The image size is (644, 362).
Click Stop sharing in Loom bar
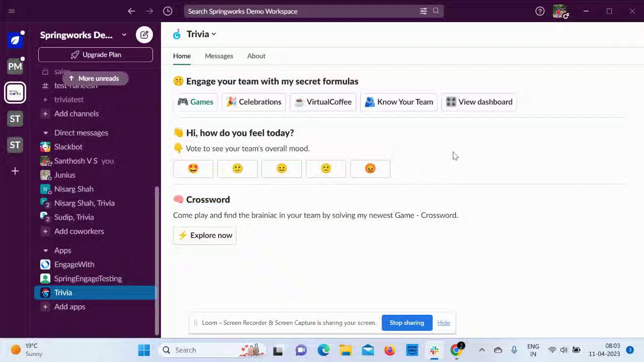click(407, 323)
